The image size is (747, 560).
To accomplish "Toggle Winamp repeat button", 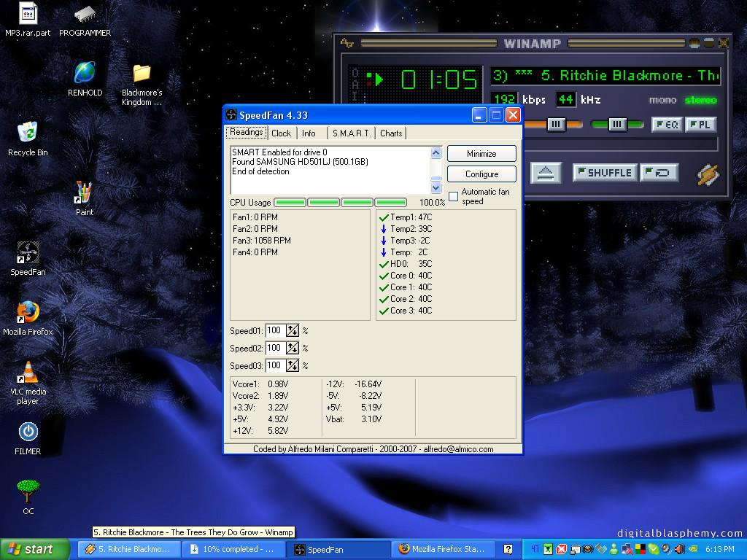I will (x=659, y=173).
